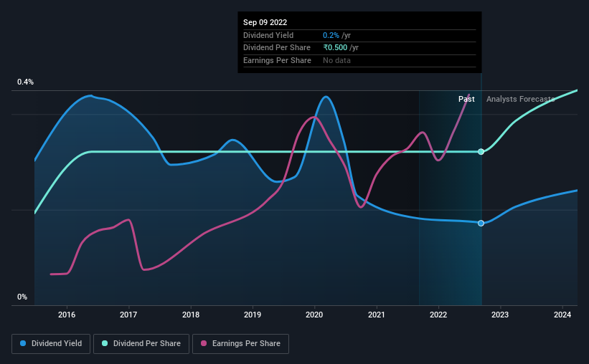The width and height of the screenshot is (589, 364).
Task: Select the 2017 axis label
Action: [x=128, y=315]
